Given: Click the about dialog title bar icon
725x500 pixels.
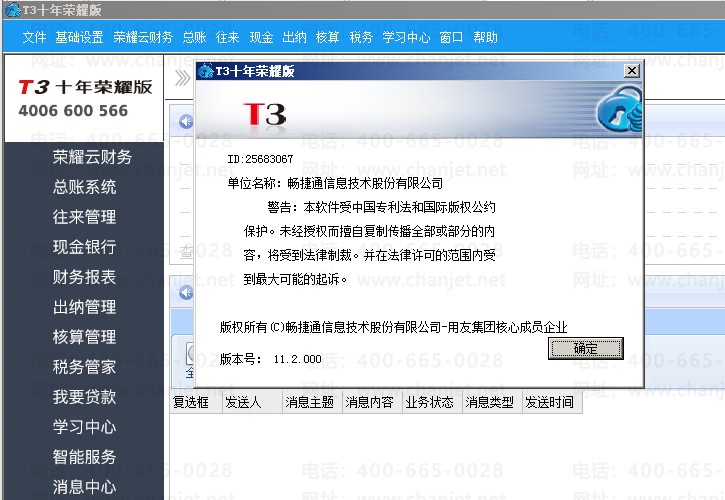Looking at the screenshot, I should pyautogui.click(x=205, y=71).
